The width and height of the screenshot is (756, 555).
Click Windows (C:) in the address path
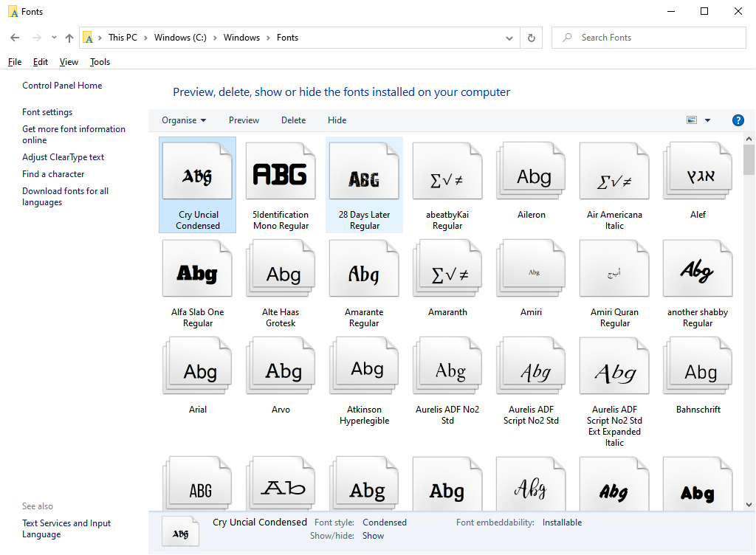click(180, 38)
